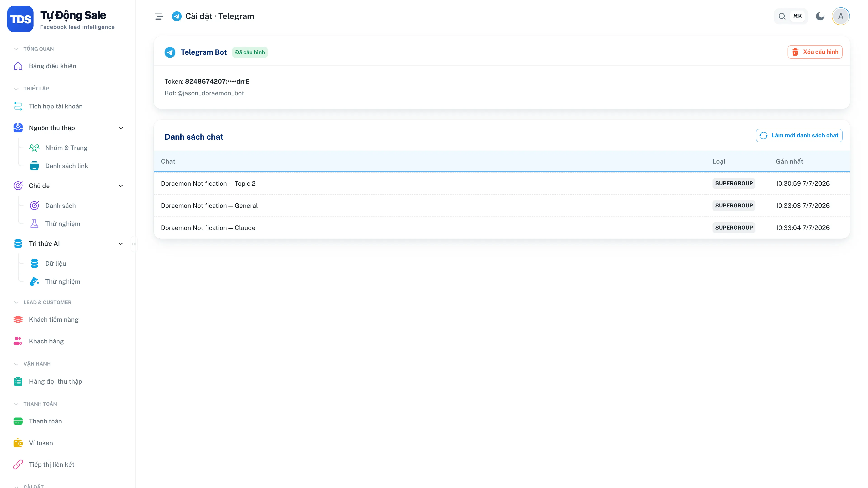Click Xóa cấu hình button
868x488 pixels.
pos(815,52)
